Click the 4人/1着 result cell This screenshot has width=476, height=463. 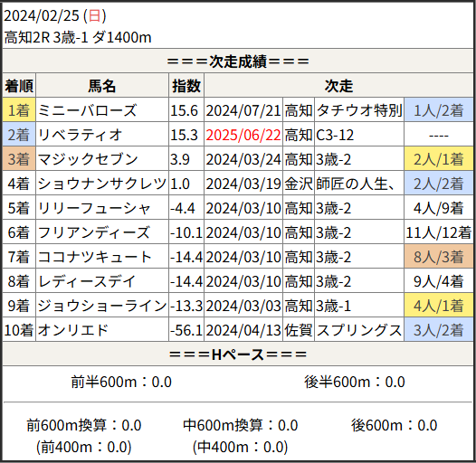438,306
